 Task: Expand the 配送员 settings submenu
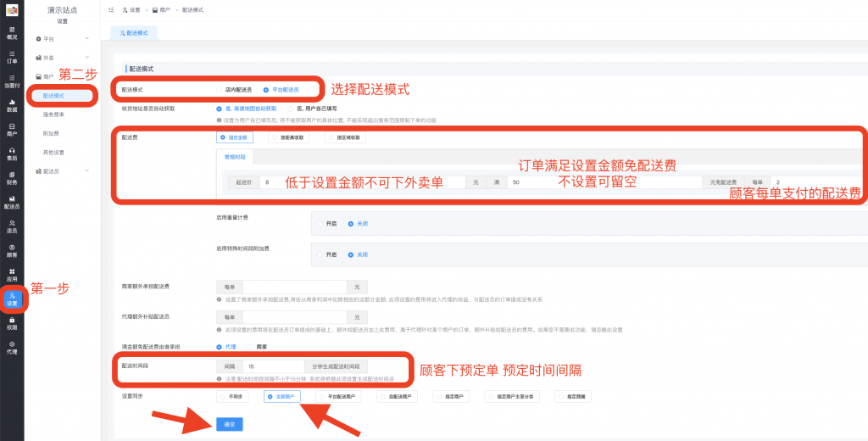62,171
